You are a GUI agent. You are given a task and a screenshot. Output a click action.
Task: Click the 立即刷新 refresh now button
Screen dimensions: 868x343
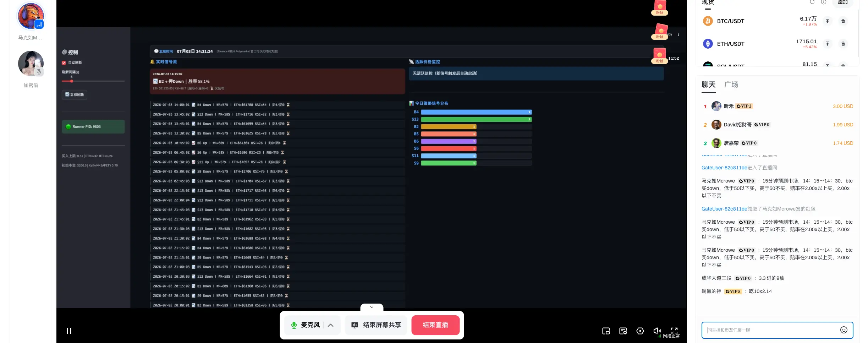[75, 94]
